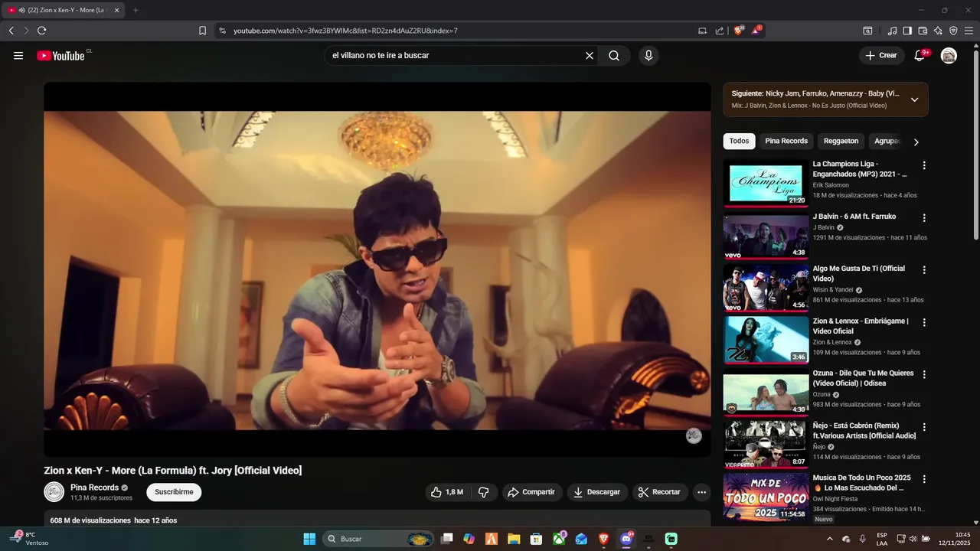
Task: Click the Suscribirme button
Action: click(174, 492)
